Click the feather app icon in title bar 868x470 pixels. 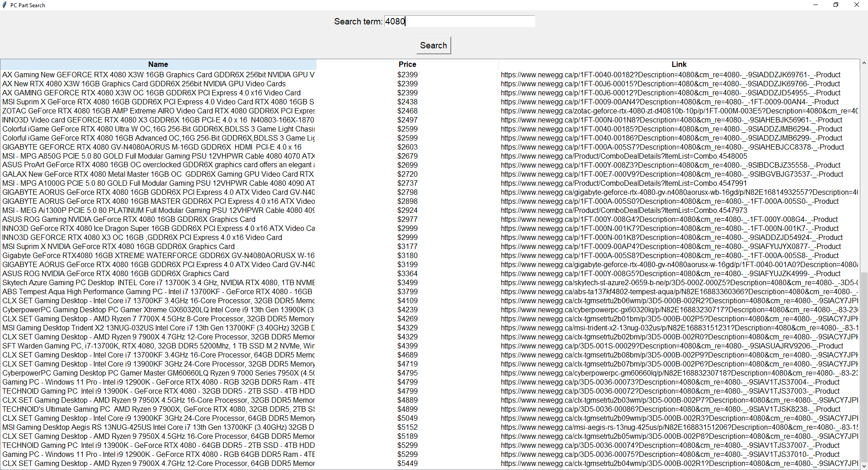pos(5,5)
